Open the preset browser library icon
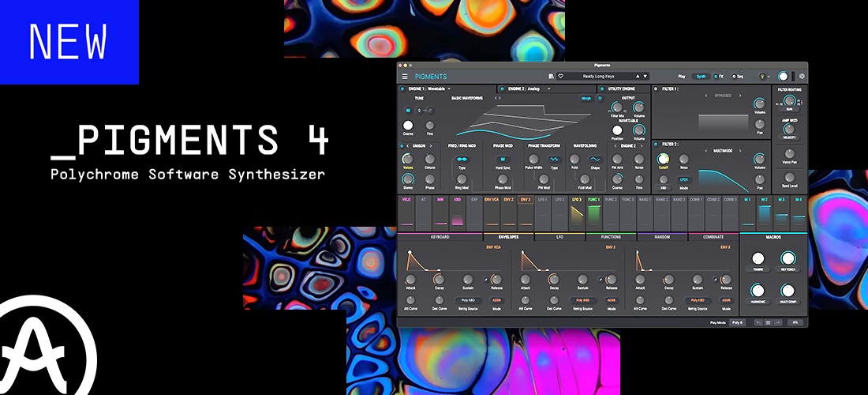The width and height of the screenshot is (868, 395). click(551, 77)
